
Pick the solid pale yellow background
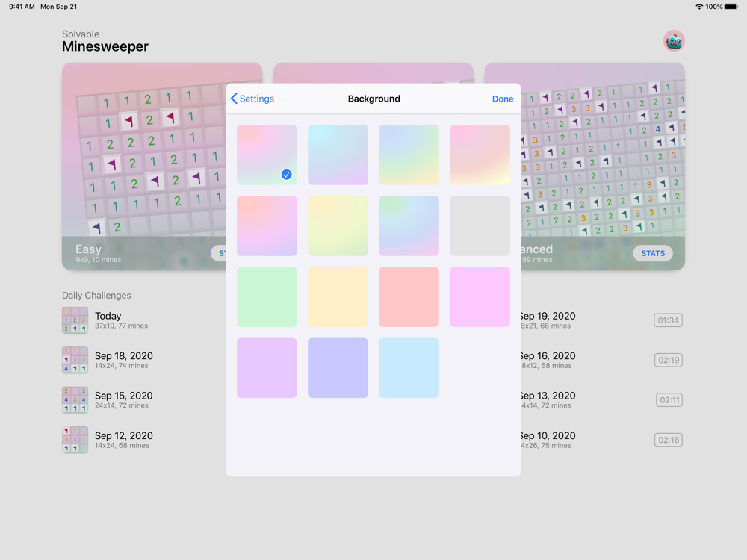(338, 296)
